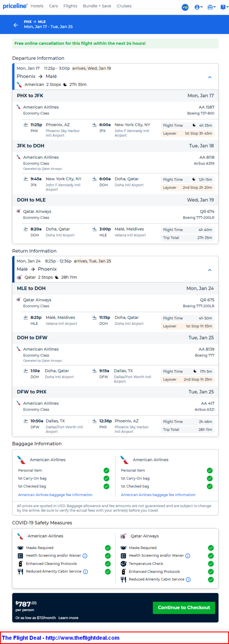The image size is (229, 644).
Task: Click the back arrow in the blue header
Action: (16, 25)
